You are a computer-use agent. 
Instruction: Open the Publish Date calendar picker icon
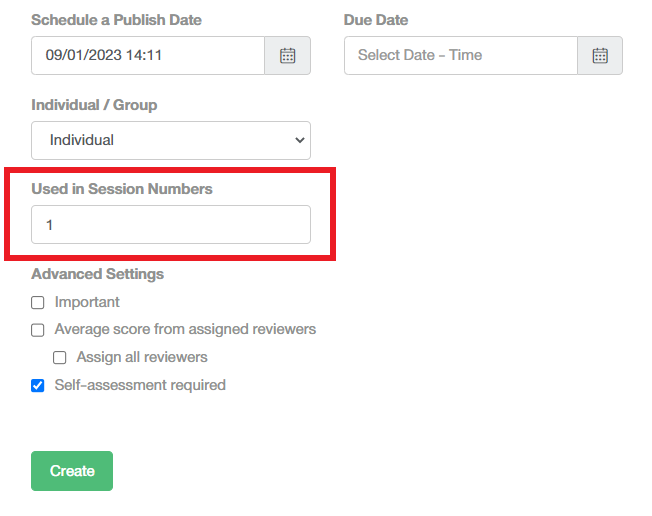click(287, 55)
